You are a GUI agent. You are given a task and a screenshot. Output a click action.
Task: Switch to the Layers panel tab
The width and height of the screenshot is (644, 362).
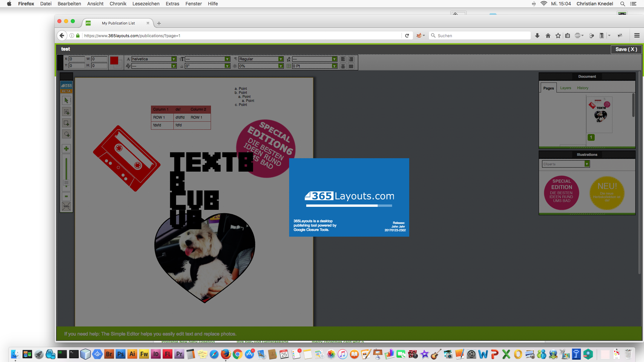[x=565, y=88]
